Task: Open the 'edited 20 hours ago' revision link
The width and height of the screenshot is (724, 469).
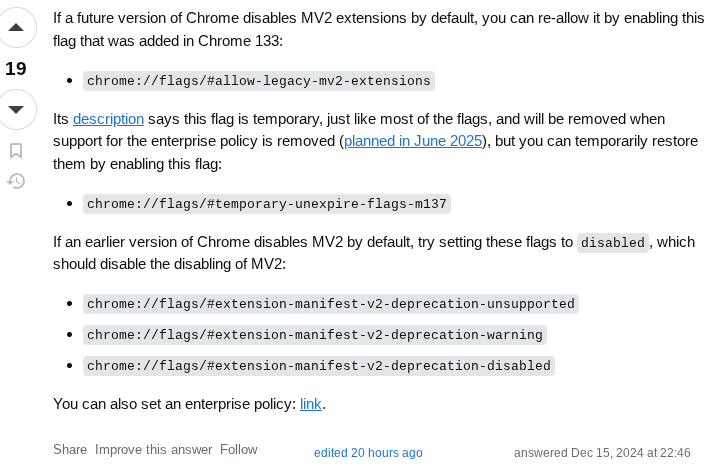Action: (368, 453)
